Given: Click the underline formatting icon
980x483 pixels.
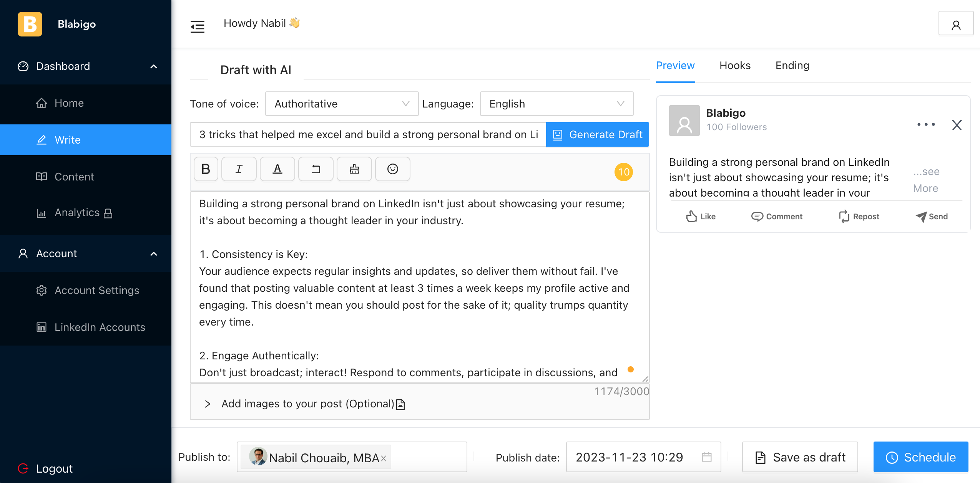Looking at the screenshot, I should (x=277, y=169).
